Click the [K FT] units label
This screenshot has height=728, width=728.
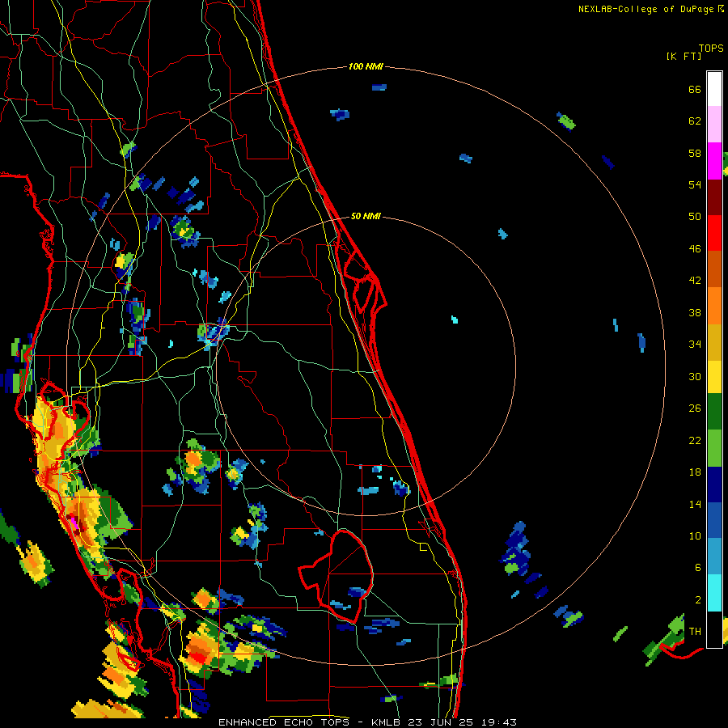(684, 56)
